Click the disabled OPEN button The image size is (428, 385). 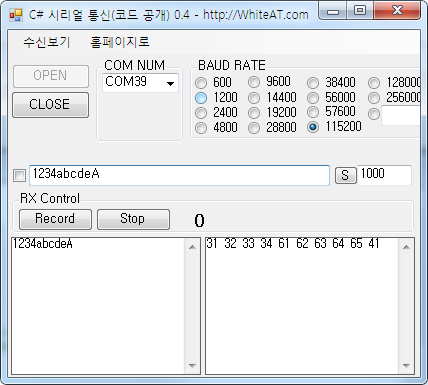51,76
